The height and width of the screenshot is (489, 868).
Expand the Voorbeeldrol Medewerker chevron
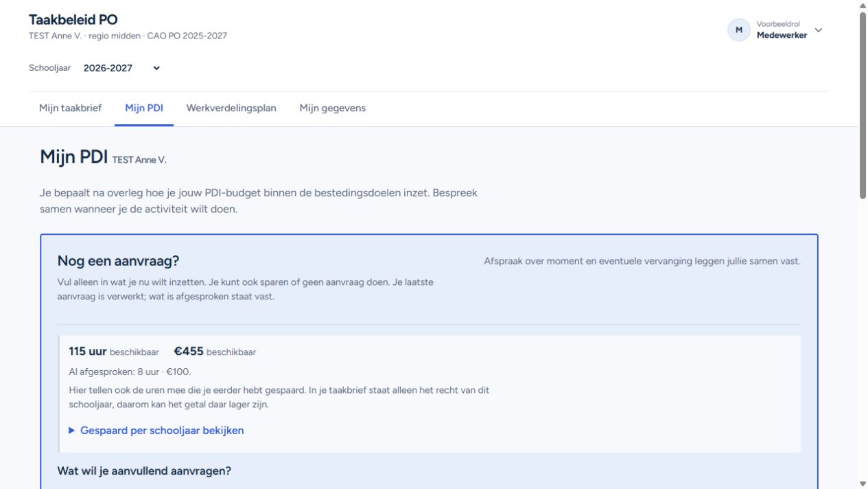(818, 30)
